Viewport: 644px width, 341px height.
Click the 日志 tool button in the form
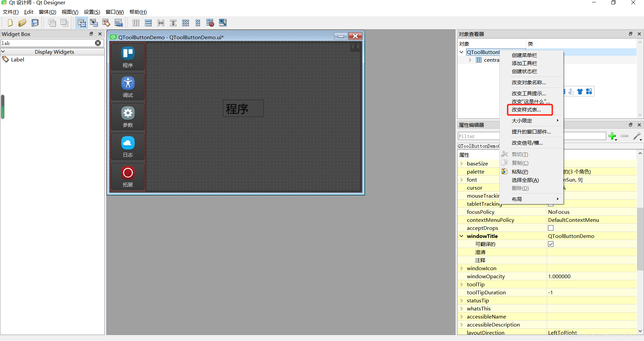(128, 146)
